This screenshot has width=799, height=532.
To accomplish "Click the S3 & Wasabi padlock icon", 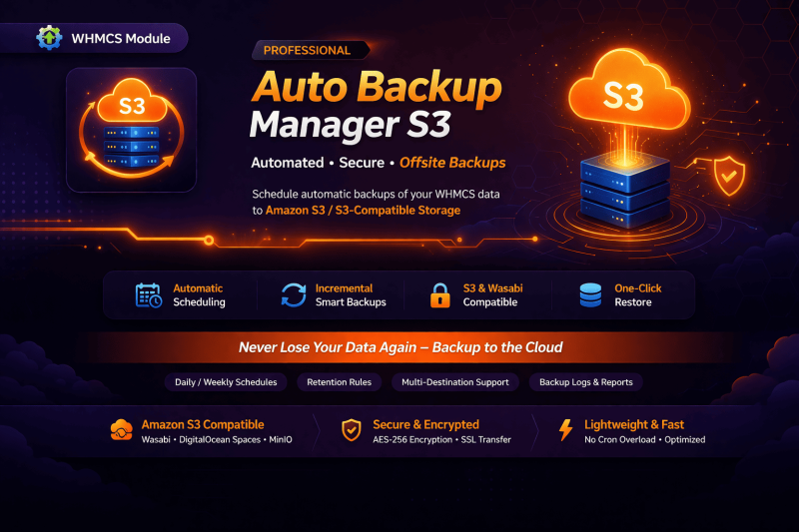I will pos(439,295).
